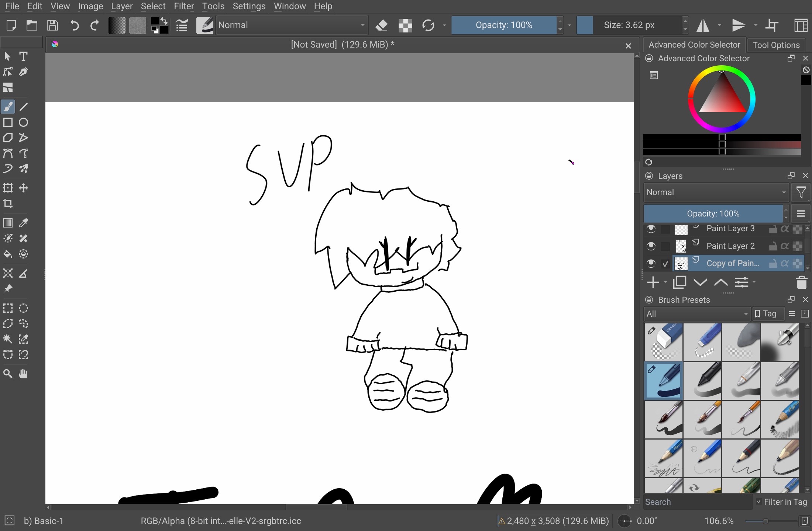This screenshot has width=812, height=531.
Task: Select the Freehand Brush tool
Action: tap(8, 107)
